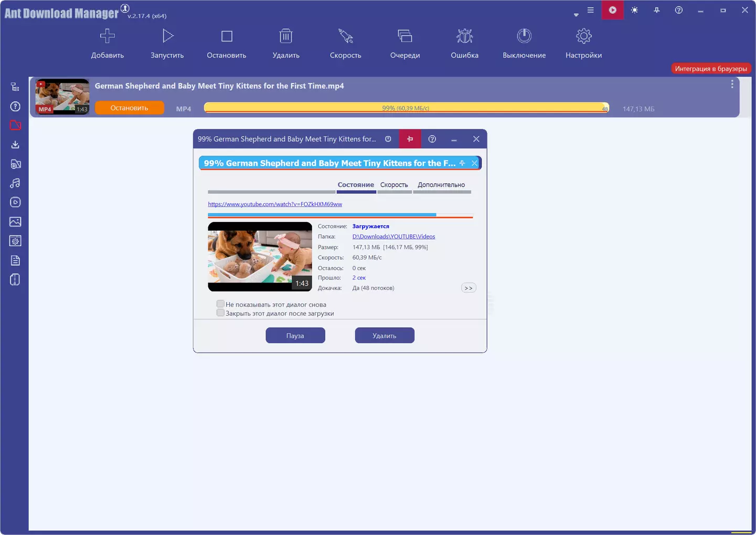The height and width of the screenshot is (535, 756).
Task: Select the archives zip sidebar category
Action: (15, 280)
